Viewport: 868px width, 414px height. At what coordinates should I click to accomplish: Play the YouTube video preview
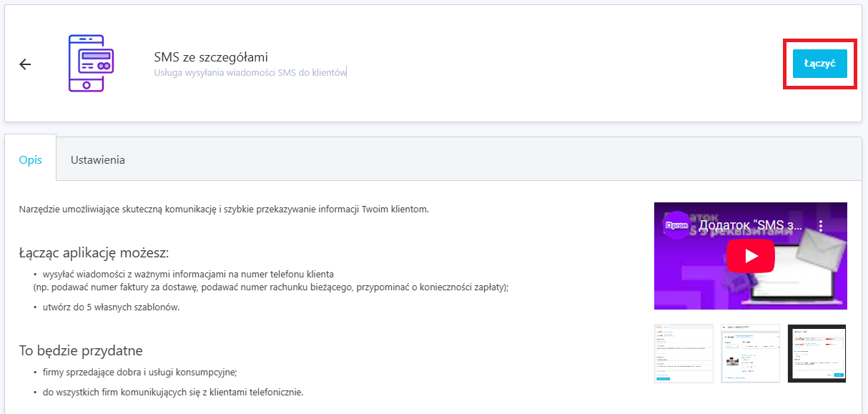[750, 256]
